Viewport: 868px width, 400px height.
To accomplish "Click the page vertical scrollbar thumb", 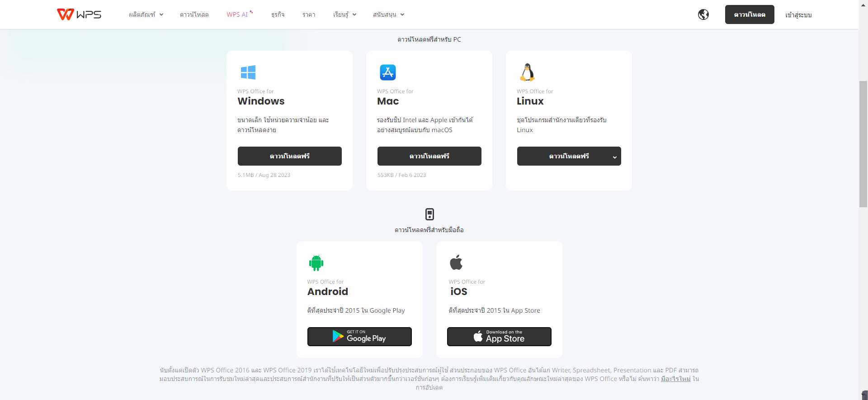I will (x=863, y=144).
